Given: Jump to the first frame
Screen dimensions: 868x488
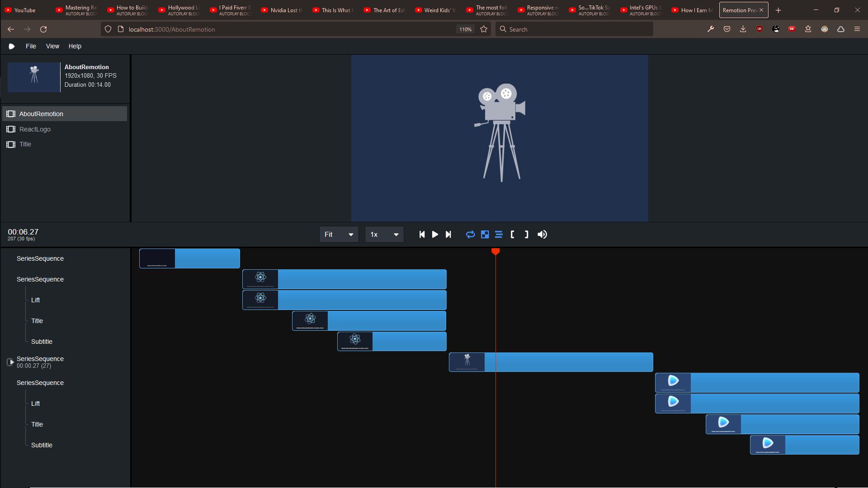Looking at the screenshot, I should coord(422,235).
